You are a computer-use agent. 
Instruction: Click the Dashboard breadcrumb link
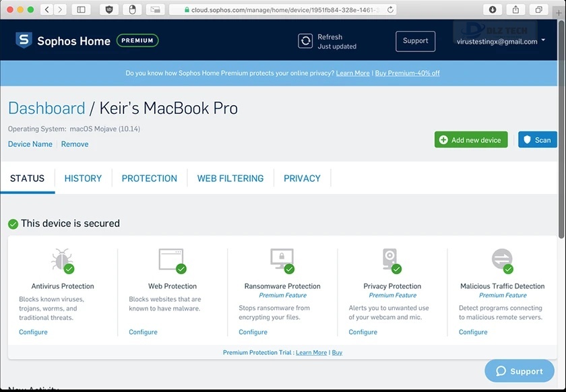click(46, 108)
